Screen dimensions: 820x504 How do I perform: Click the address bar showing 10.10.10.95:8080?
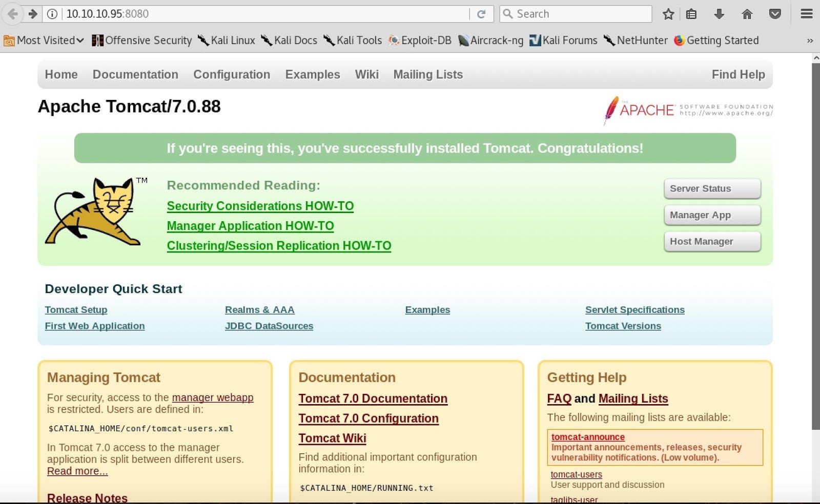[x=266, y=14]
